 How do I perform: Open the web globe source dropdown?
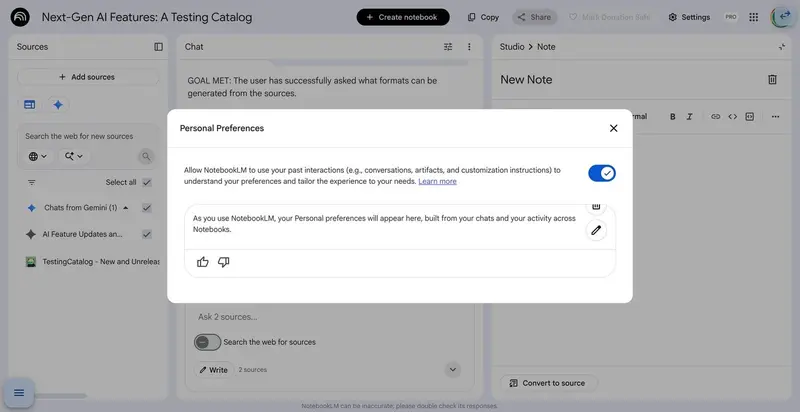pyautogui.click(x=38, y=156)
